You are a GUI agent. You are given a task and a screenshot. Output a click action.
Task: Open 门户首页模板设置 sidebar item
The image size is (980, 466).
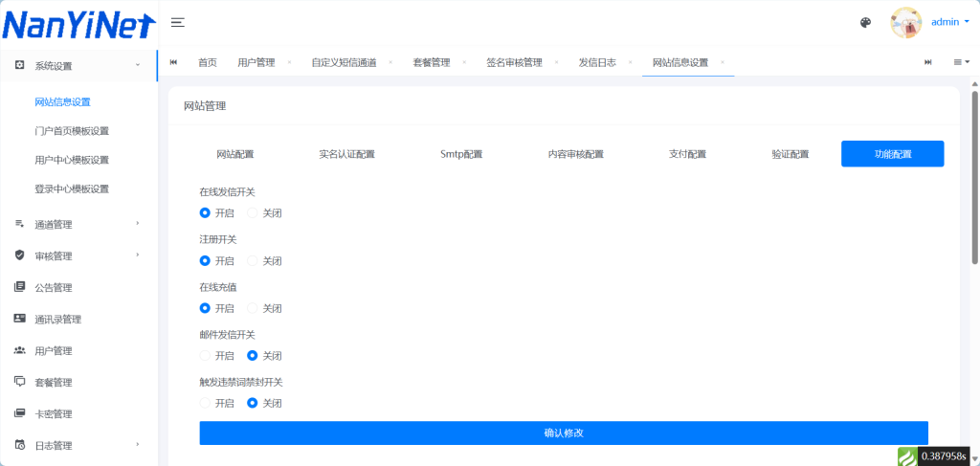coord(72,131)
